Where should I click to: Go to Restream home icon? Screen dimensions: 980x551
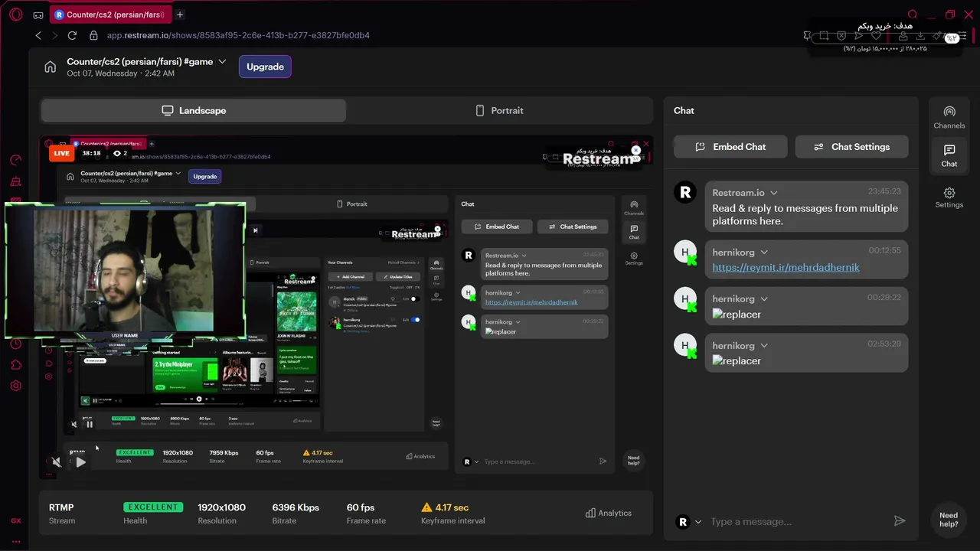50,67
